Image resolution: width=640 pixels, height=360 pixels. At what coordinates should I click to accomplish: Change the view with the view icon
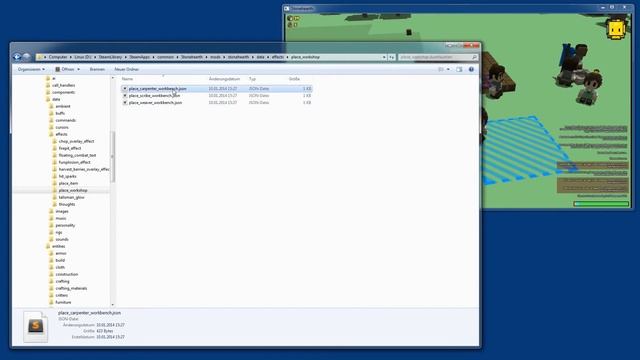pos(441,69)
